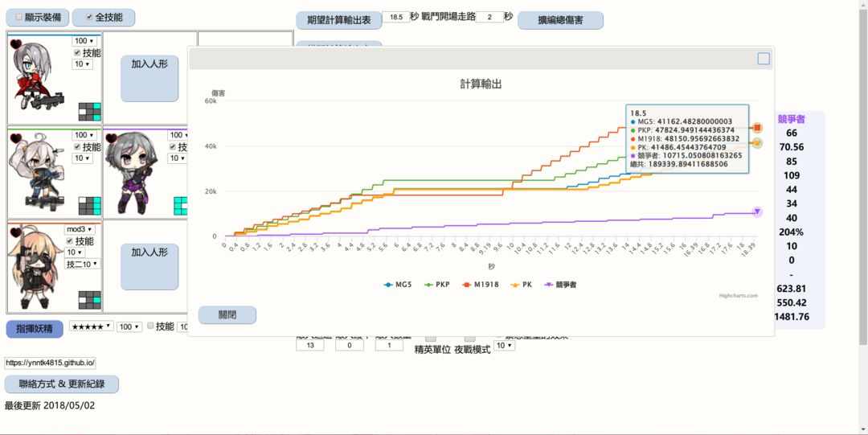Click the 計算輸出 chart title
The width and height of the screenshot is (868, 435).
[481, 84]
